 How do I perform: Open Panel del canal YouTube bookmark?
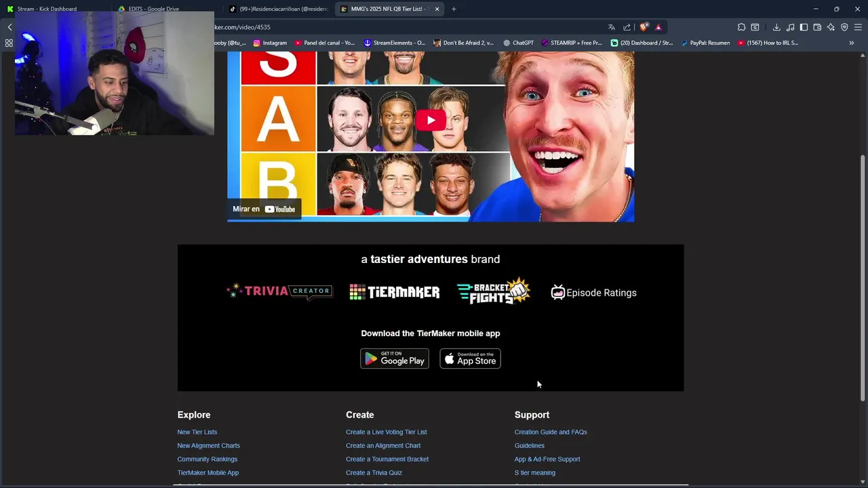pyautogui.click(x=324, y=43)
